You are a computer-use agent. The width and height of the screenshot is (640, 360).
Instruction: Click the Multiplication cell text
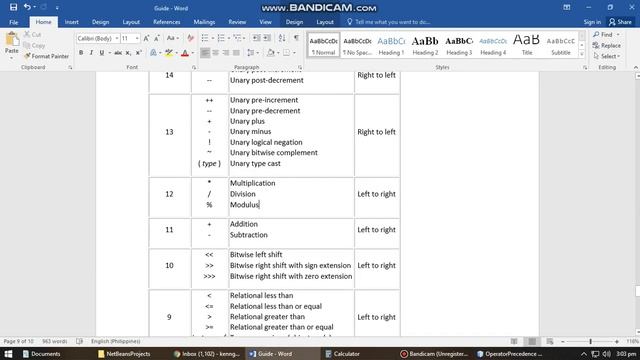tap(252, 183)
